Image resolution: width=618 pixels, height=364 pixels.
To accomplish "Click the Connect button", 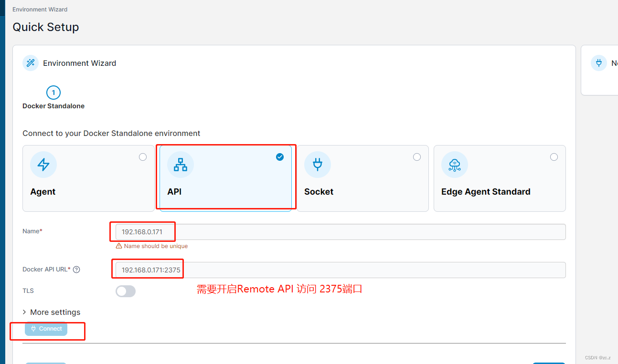I will (x=46, y=329).
